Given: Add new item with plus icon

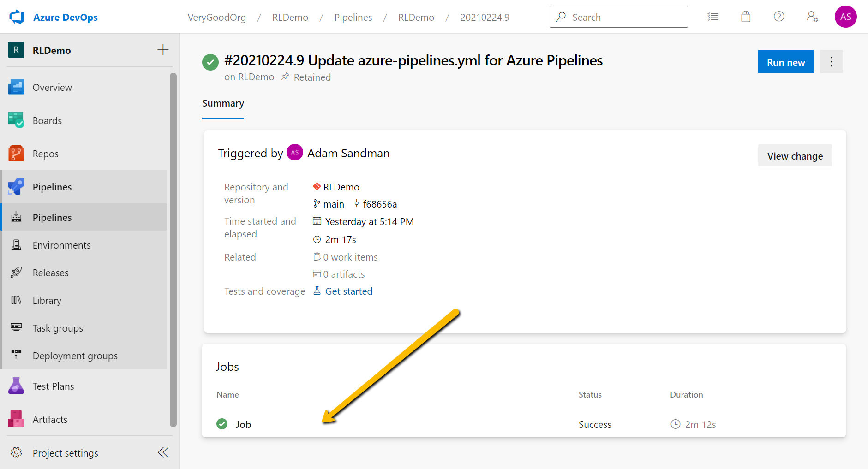Looking at the screenshot, I should click(163, 50).
